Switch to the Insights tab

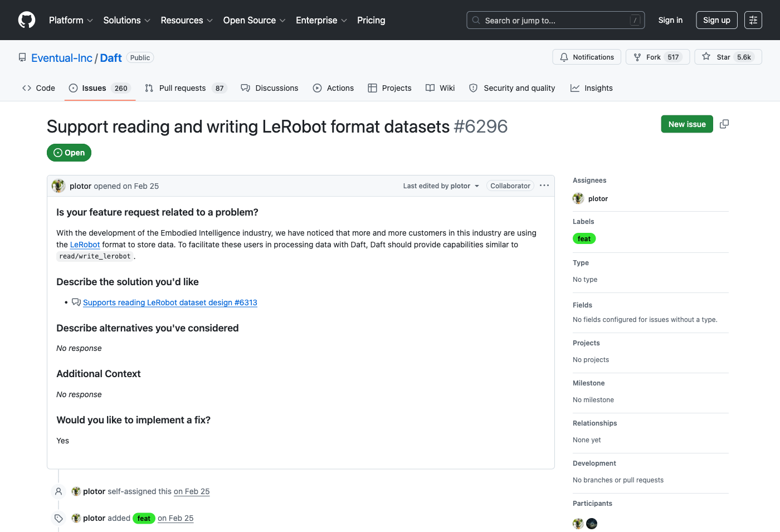[592, 88]
